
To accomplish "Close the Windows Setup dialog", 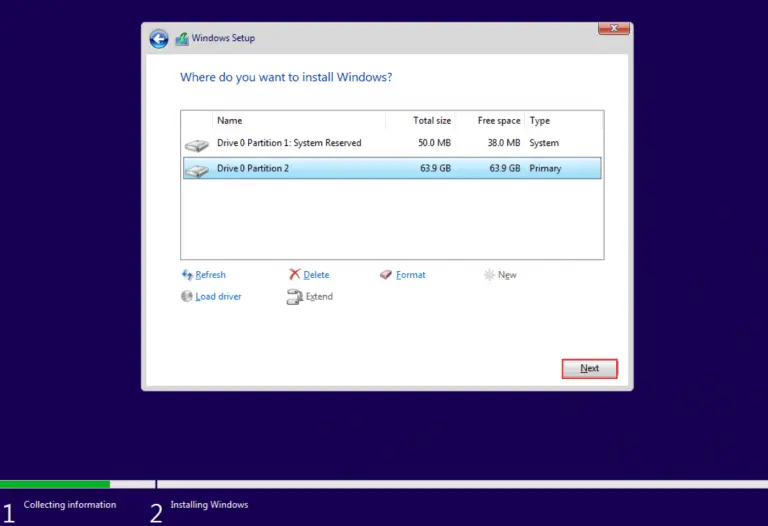I will pyautogui.click(x=614, y=28).
